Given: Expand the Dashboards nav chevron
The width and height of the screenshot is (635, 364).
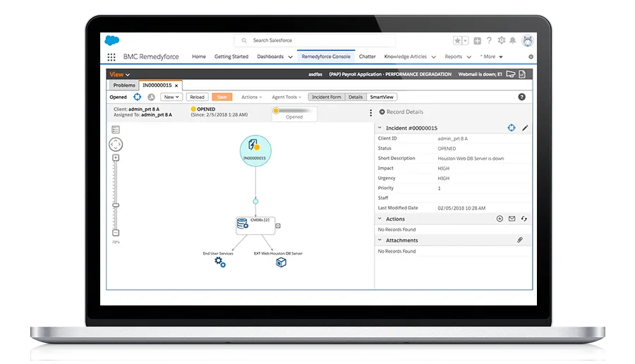Looking at the screenshot, I should pyautogui.click(x=291, y=57).
